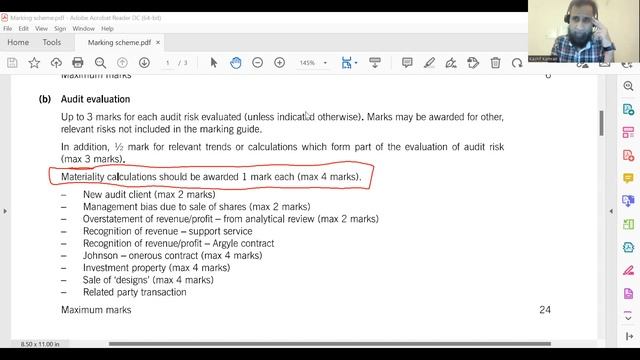This screenshot has width=640, height=360.
Task: Expand the left navigation pane arrow
Action: click(x=5, y=211)
